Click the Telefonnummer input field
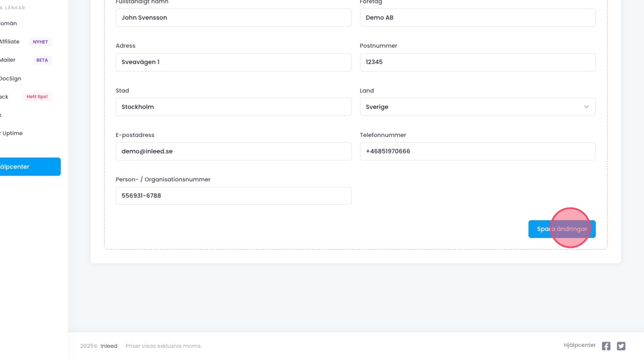This screenshot has width=644, height=360. (477, 151)
